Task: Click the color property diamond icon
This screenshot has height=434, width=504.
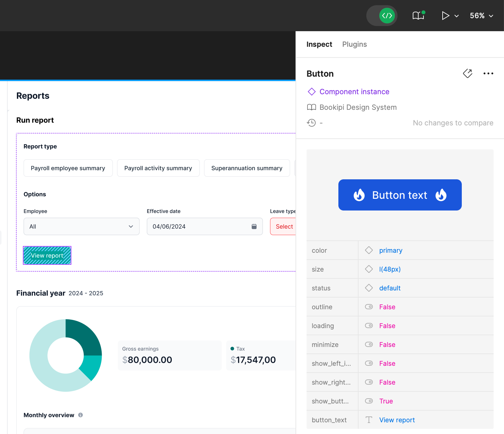Action: 369,250
